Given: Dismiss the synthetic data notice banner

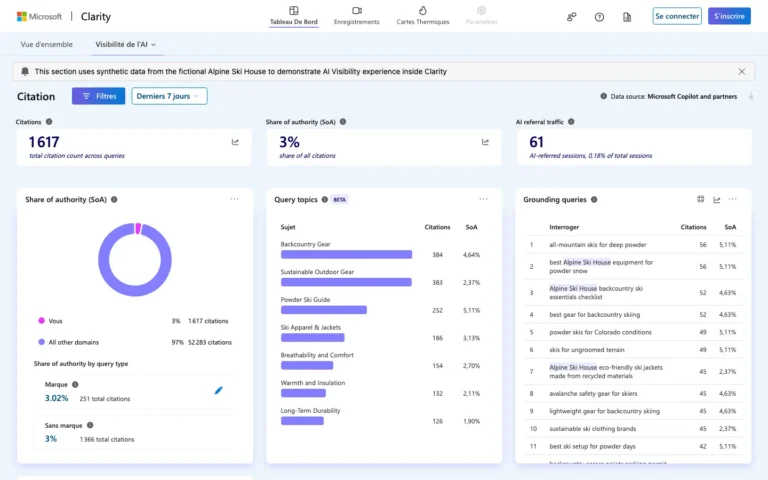Looking at the screenshot, I should (742, 72).
